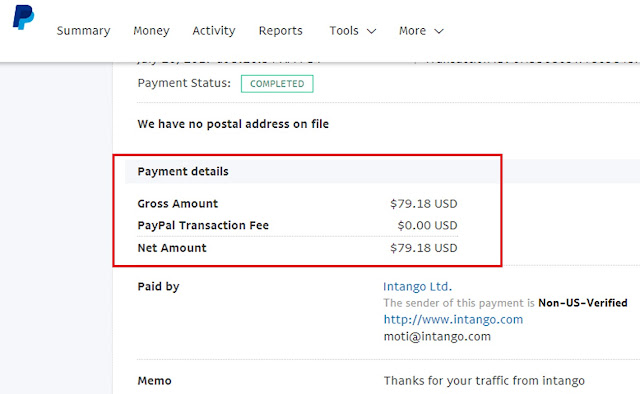
Task: Visit the http://www.intango.com link
Action: tap(453, 319)
